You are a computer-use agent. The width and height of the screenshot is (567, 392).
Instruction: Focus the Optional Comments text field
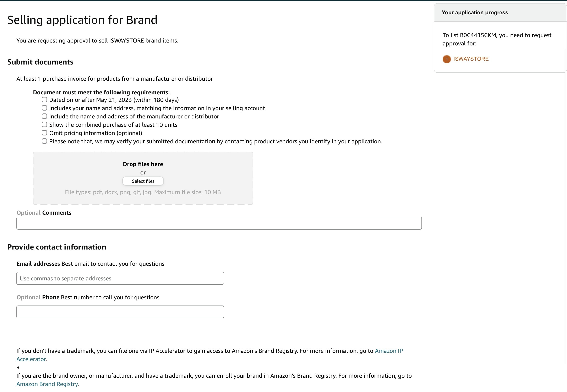click(219, 223)
